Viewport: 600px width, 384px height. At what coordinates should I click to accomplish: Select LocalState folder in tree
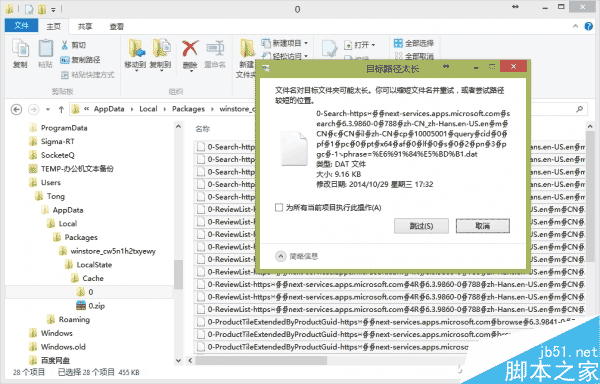point(88,265)
